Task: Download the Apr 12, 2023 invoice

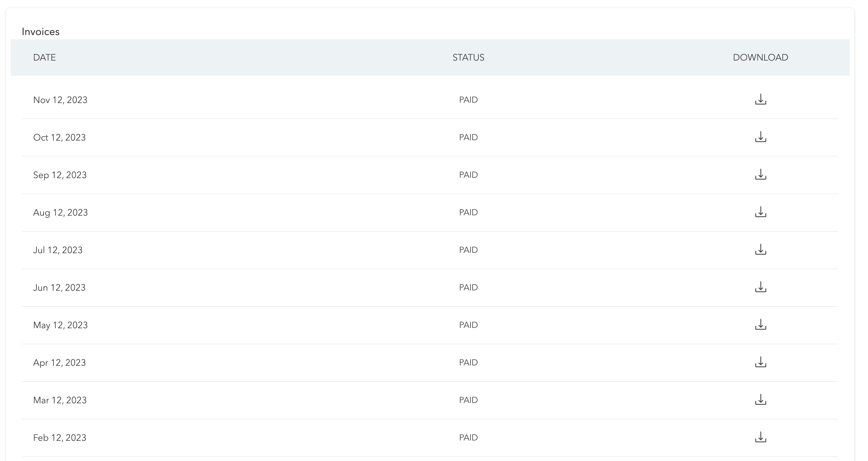Action: pyautogui.click(x=760, y=362)
